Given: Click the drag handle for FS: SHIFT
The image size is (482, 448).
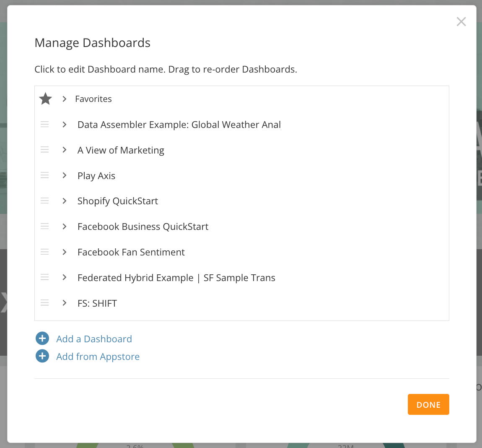Looking at the screenshot, I should point(44,303).
